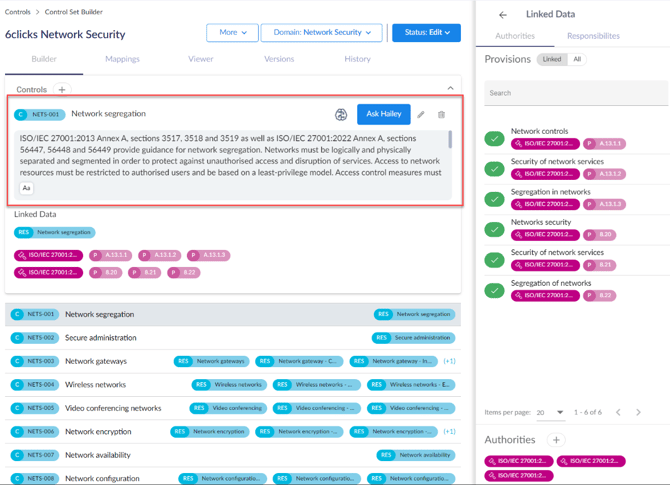Open the Items per page dropdown
This screenshot has width=670, height=485.
pyautogui.click(x=550, y=412)
